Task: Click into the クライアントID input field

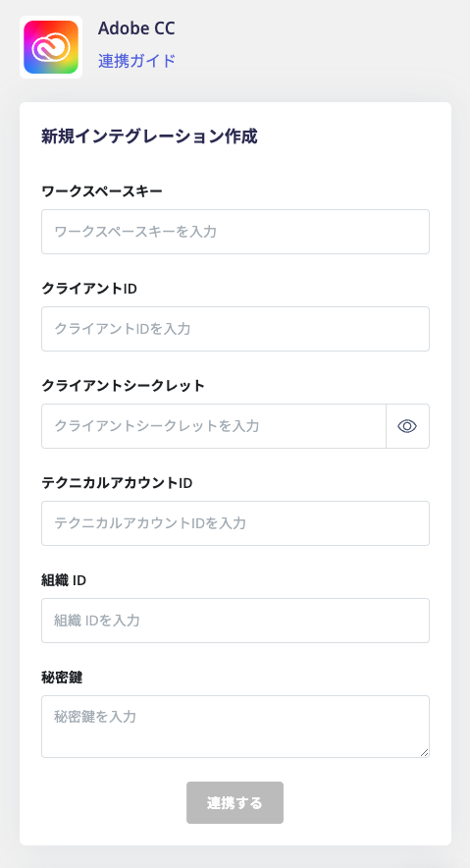Action: pyautogui.click(x=235, y=329)
